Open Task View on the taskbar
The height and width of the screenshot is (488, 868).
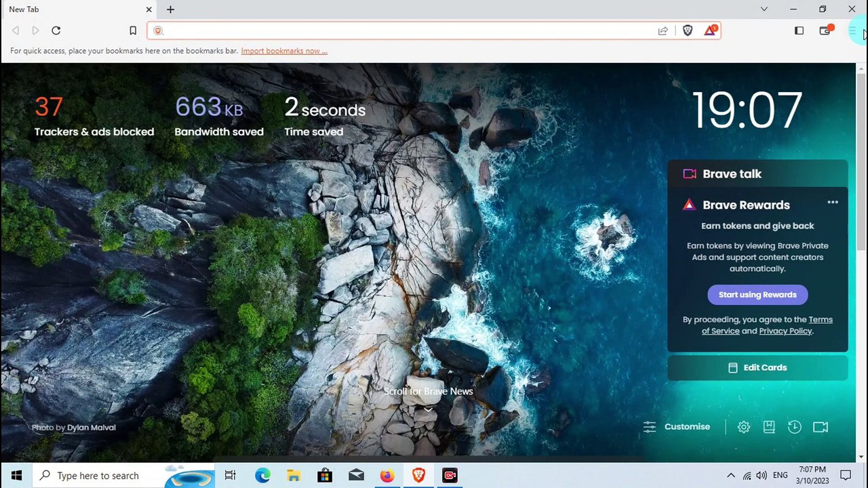pyautogui.click(x=231, y=476)
